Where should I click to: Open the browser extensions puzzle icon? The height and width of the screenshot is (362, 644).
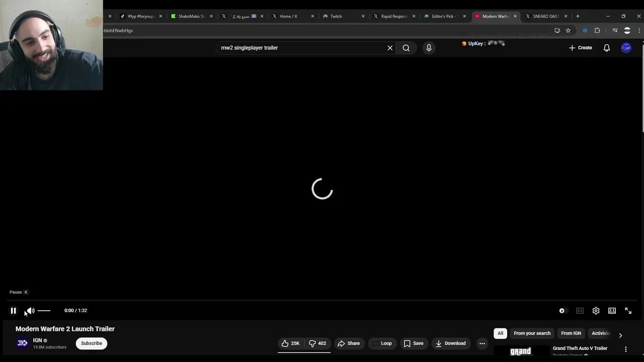tap(597, 31)
